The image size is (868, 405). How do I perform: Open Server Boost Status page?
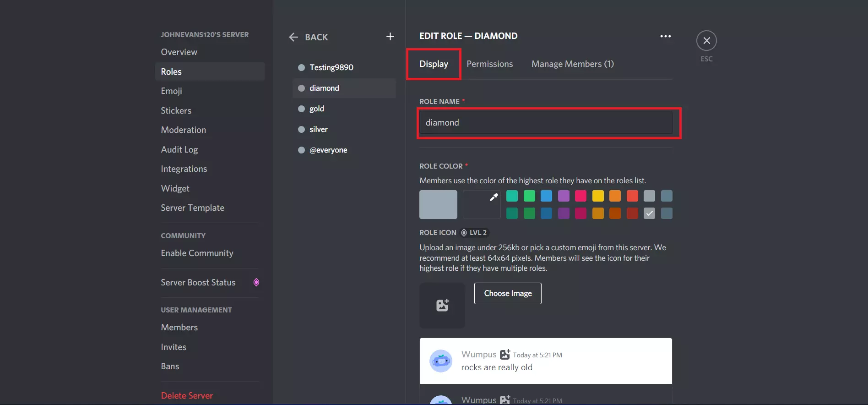[x=210, y=283]
